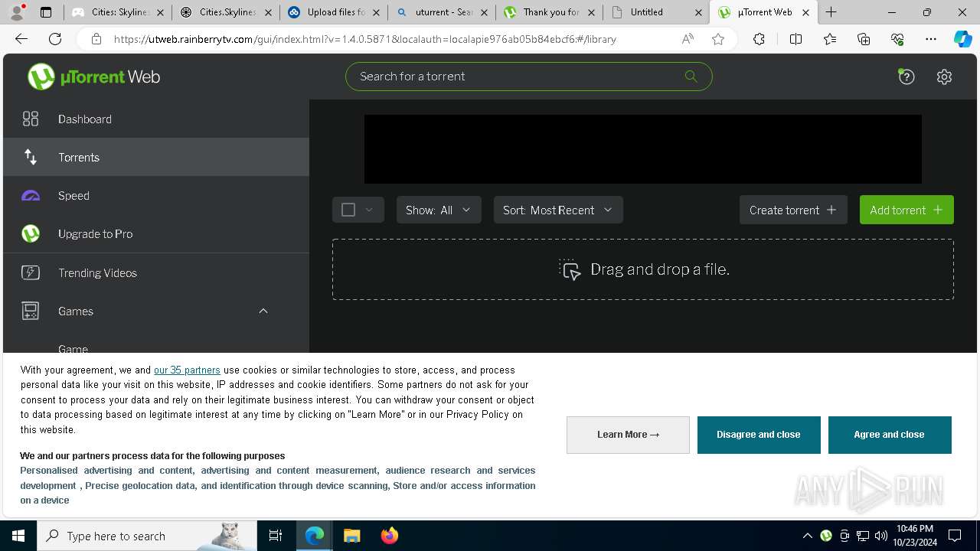Open Copilot sidebar icon
The width and height of the screenshot is (980, 551).
click(962, 39)
